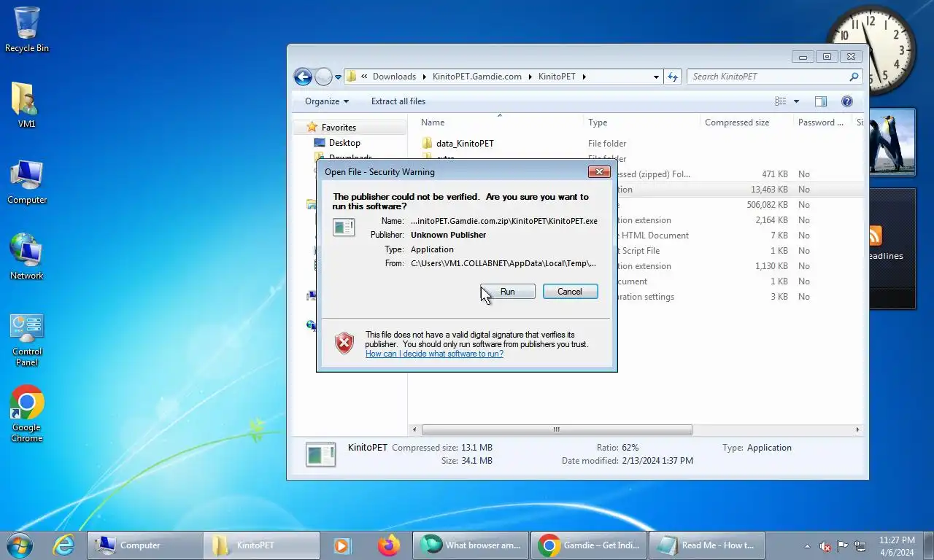Open Windows Media Player taskbar icon

341,545
